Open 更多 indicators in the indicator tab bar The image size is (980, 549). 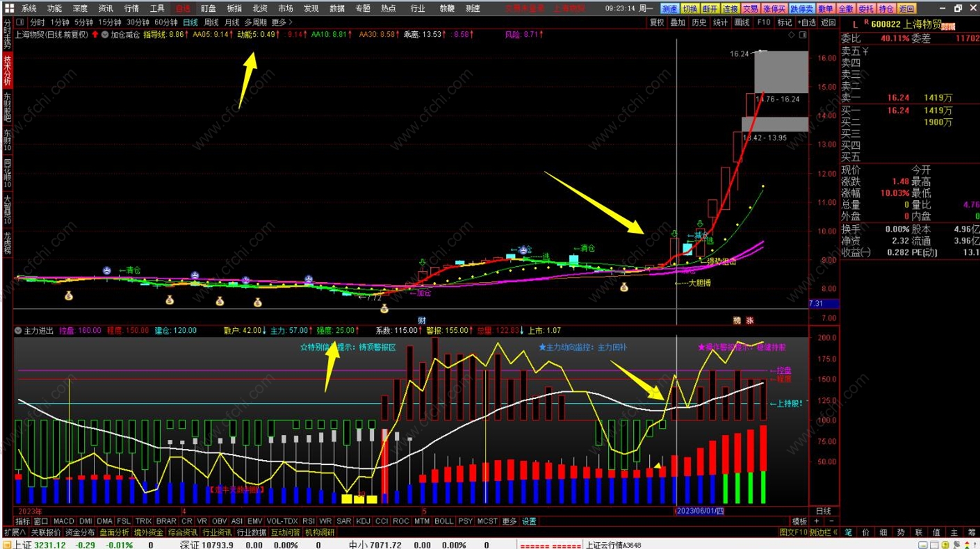pos(509,521)
